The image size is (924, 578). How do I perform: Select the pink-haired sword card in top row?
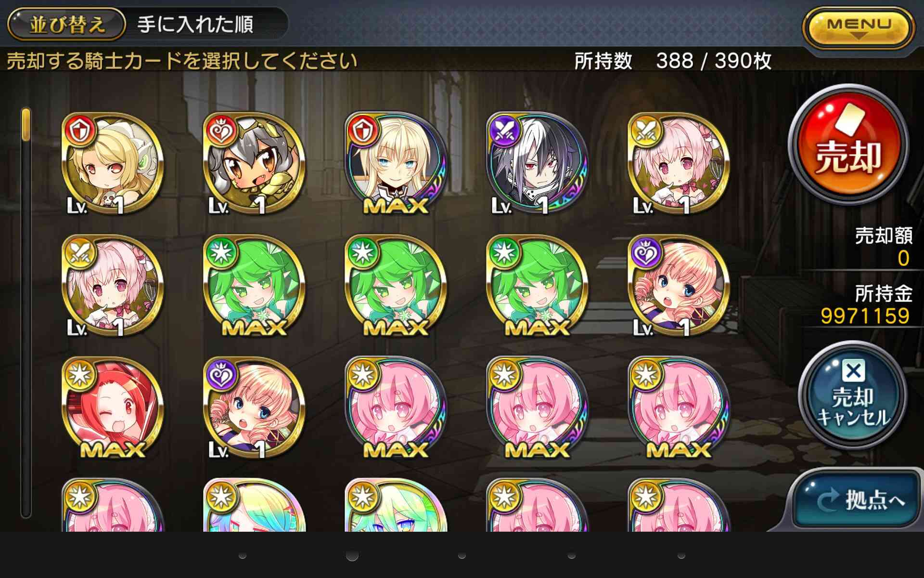pyautogui.click(x=679, y=164)
